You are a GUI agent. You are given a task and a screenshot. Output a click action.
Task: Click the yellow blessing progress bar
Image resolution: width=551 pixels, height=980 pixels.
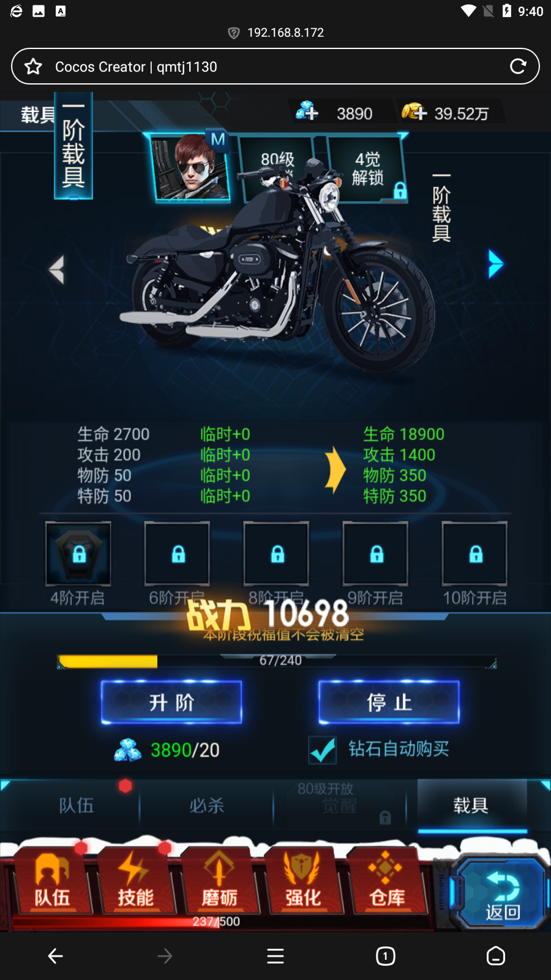point(277,661)
